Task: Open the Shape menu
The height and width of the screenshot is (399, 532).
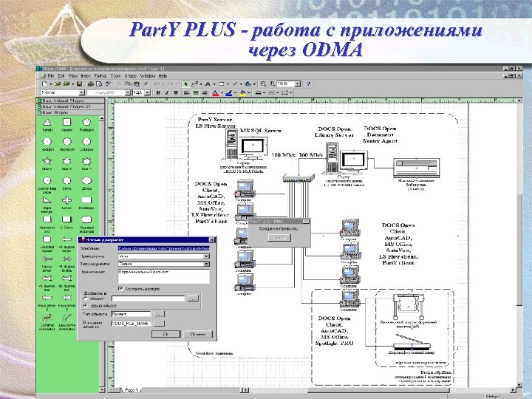Action: coord(130,76)
